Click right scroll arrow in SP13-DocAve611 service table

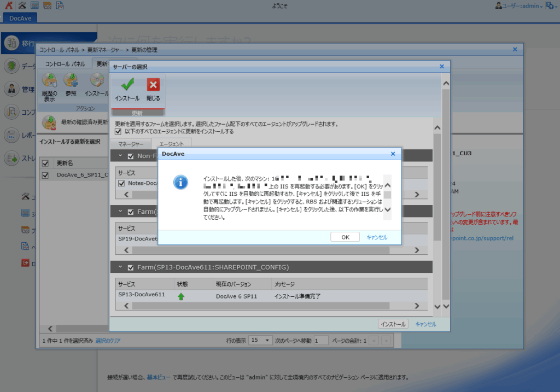coord(417,306)
